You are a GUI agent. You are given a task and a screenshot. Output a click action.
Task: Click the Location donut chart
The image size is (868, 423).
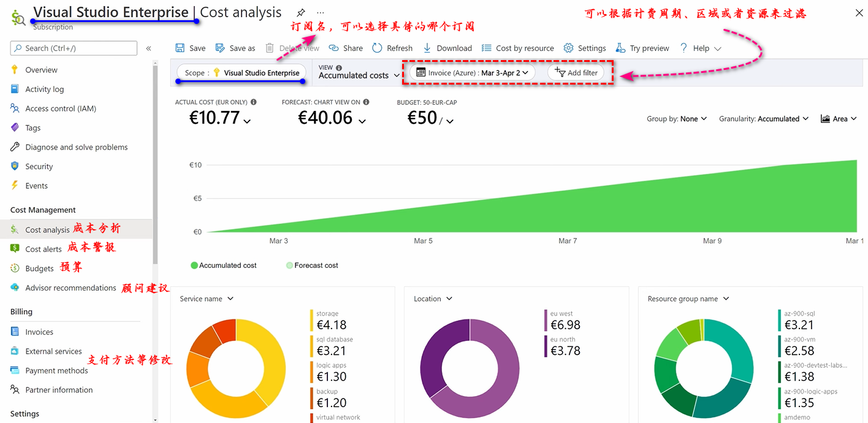coord(470,368)
